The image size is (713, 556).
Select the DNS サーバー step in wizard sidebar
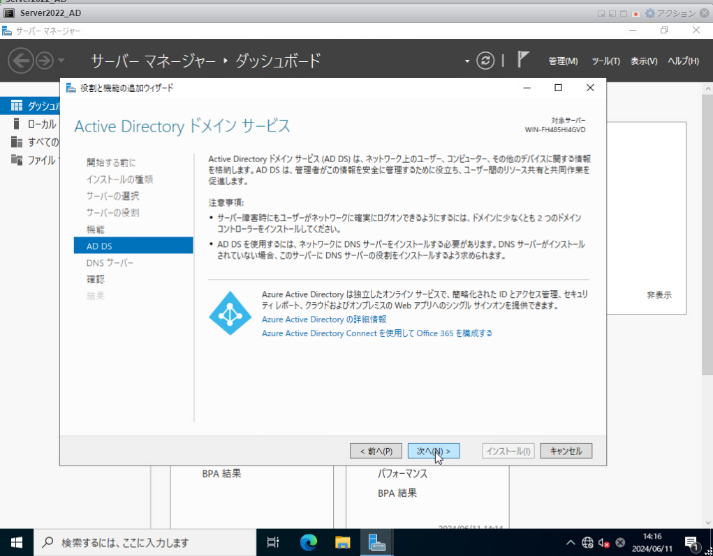pos(109,262)
